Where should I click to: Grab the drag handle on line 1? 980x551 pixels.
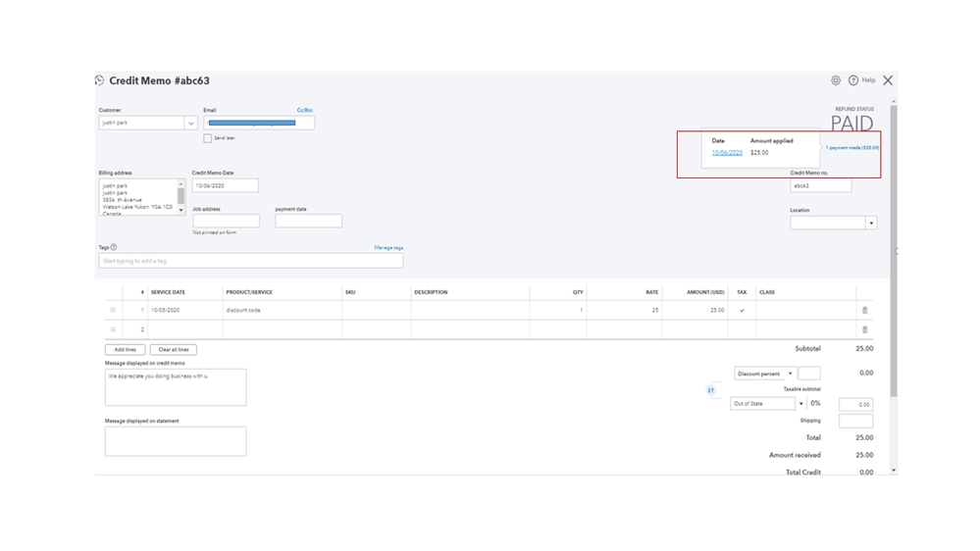point(113,310)
